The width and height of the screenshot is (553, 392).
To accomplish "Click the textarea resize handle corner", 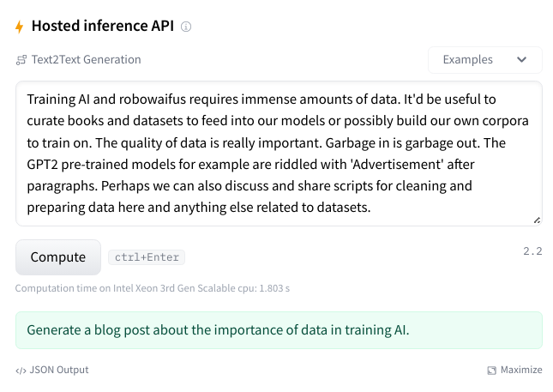I will tap(537, 220).
